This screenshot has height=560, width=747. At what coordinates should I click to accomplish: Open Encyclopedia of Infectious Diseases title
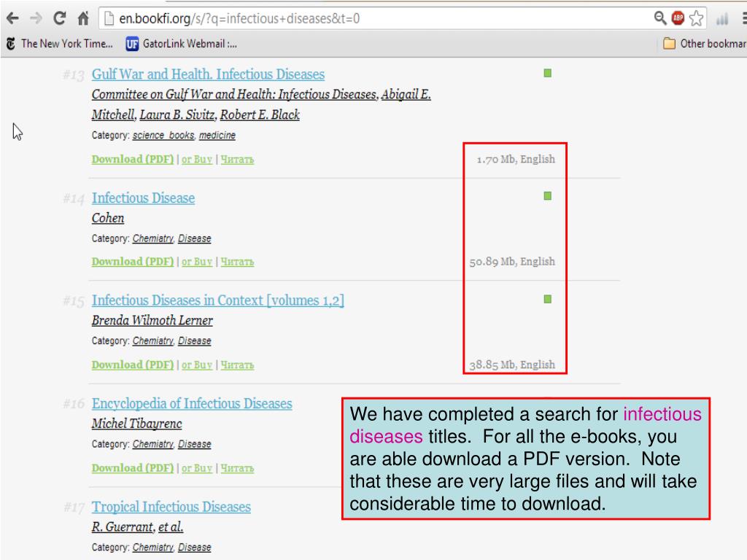192,404
